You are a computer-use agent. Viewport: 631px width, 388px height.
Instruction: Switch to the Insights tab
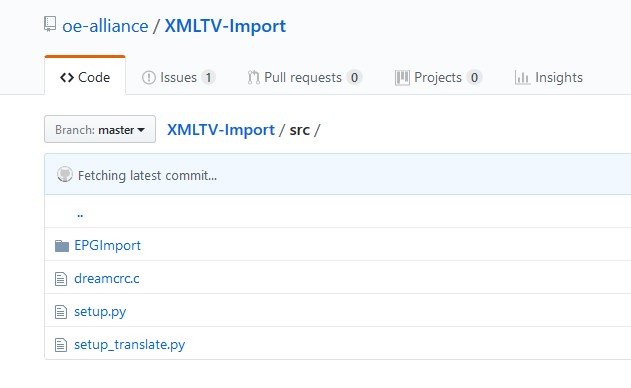tap(549, 77)
